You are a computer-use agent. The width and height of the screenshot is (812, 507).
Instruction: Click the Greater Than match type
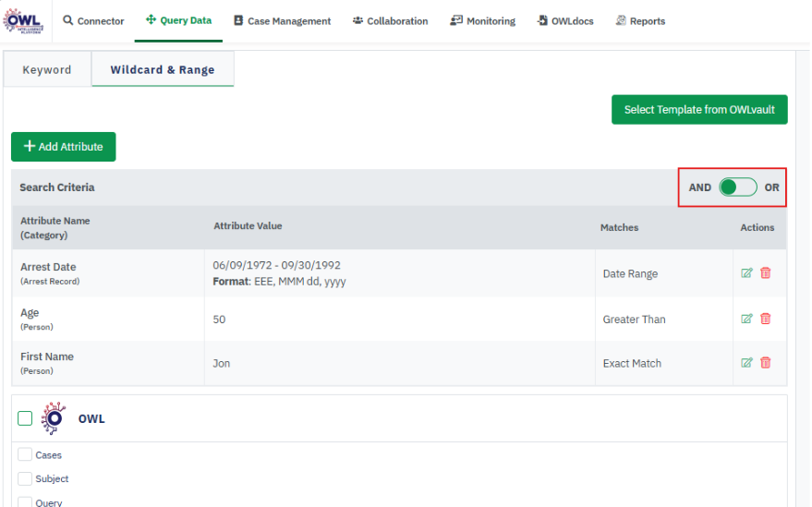click(634, 319)
